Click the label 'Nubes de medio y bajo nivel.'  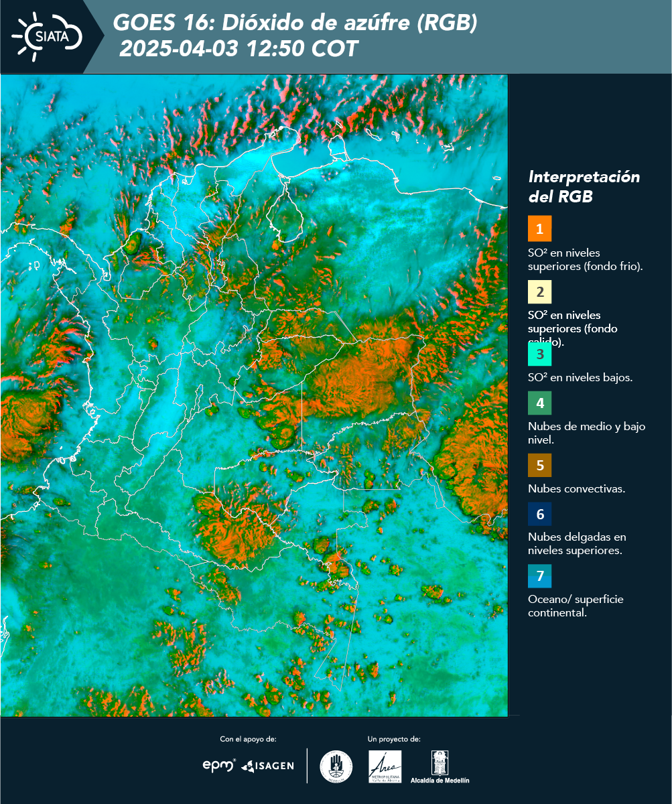[587, 433]
